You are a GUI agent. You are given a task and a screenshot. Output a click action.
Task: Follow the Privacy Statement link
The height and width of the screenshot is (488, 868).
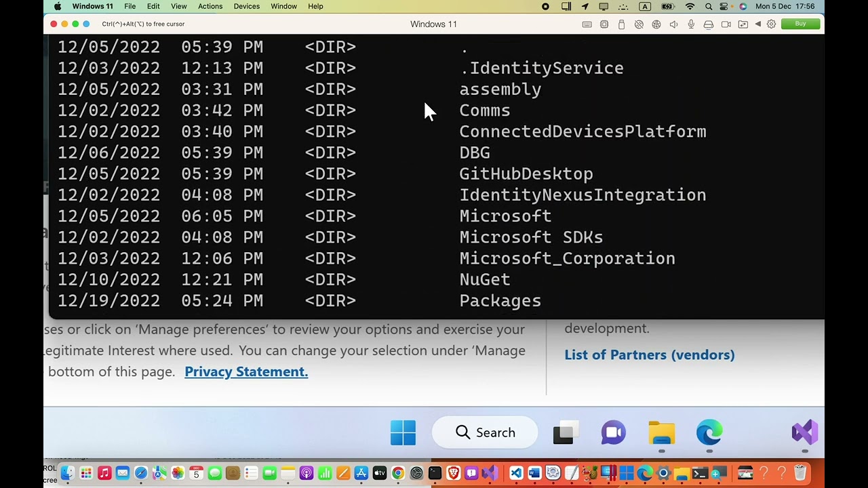[246, 371]
